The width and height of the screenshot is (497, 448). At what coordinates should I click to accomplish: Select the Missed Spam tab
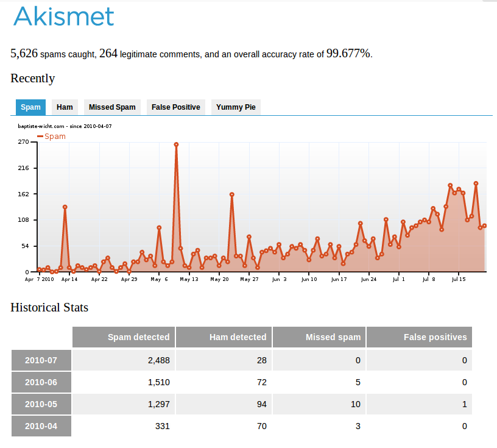pos(112,107)
